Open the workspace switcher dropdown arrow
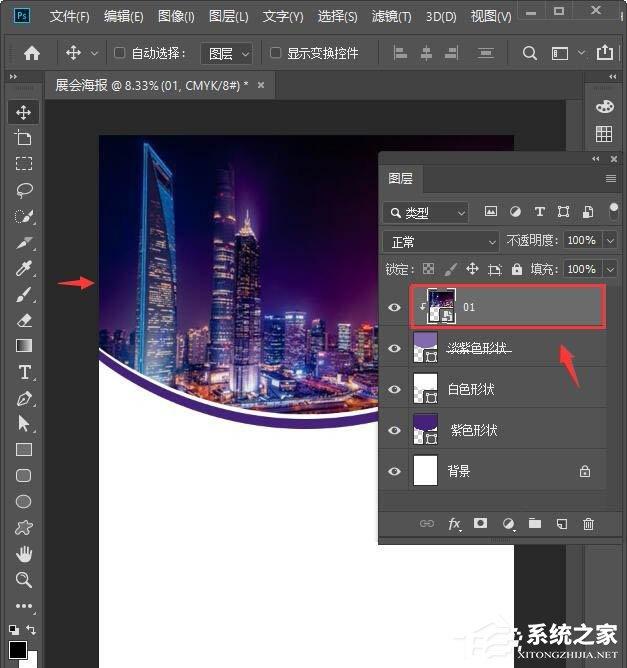The width and height of the screenshot is (627, 668). (x=581, y=53)
